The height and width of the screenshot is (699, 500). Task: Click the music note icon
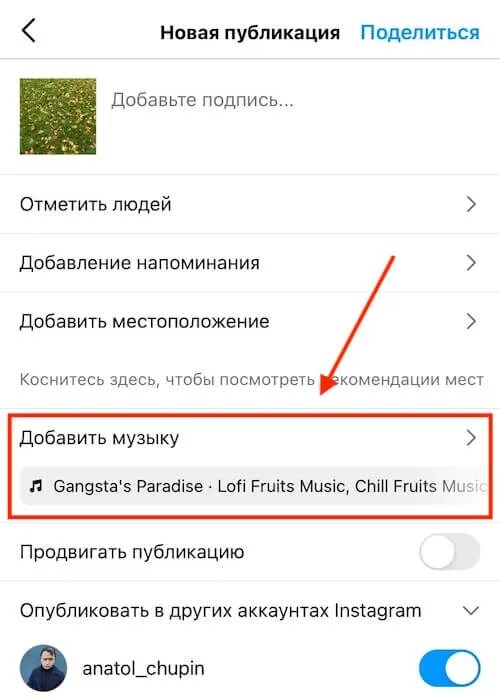coord(36,486)
